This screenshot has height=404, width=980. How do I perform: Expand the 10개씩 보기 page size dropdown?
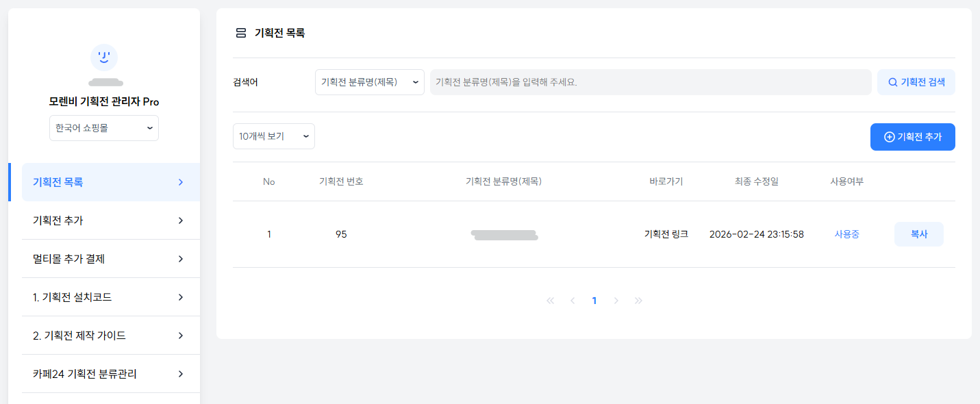pyautogui.click(x=273, y=136)
